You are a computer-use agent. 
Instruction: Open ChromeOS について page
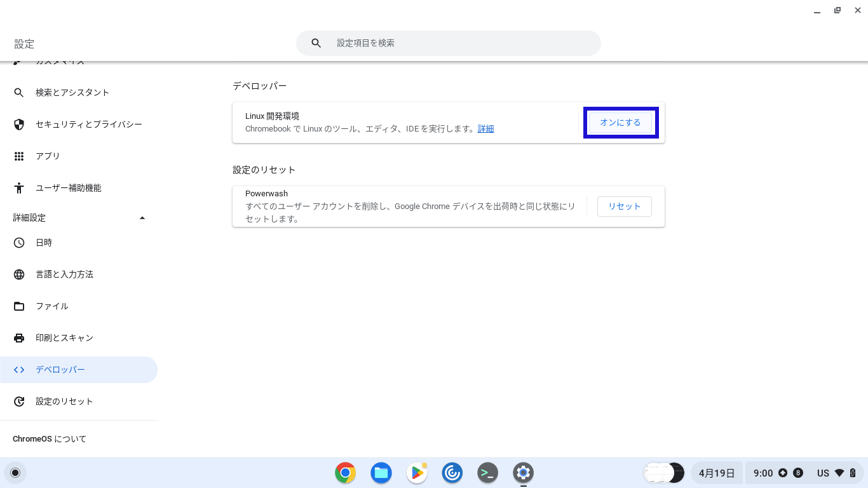pyautogui.click(x=50, y=439)
